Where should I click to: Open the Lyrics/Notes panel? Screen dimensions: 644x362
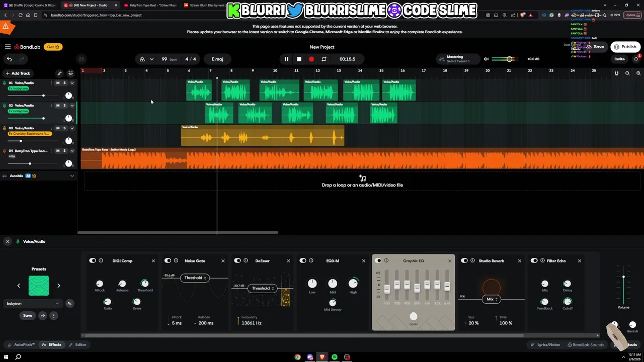545,345
